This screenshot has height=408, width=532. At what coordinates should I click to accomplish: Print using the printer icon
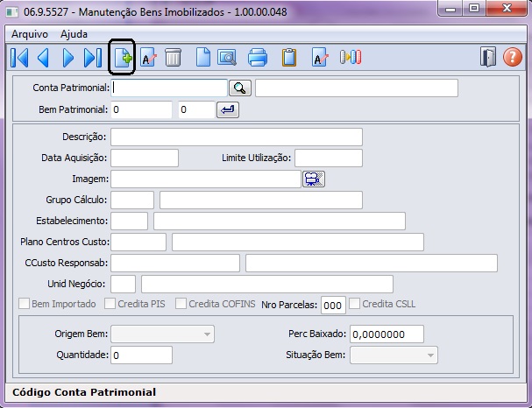[258, 57]
